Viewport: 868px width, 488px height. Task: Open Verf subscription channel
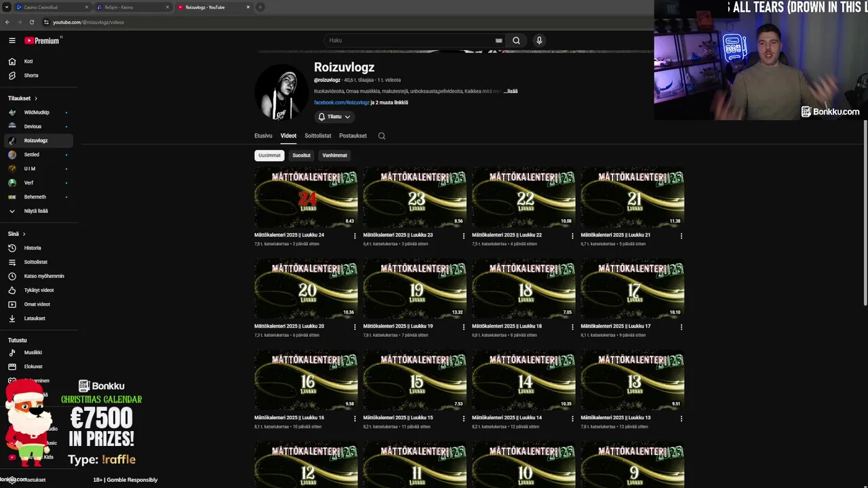[39, 183]
